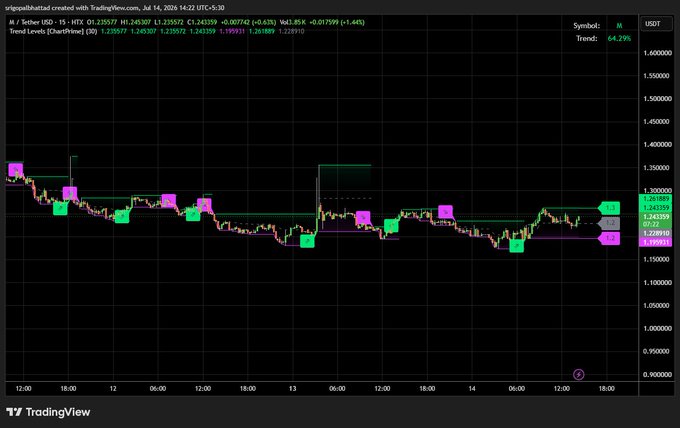This screenshot has width=680, height=428.
Task: Click the 1.600000 price scale label
Action: tap(657, 53)
